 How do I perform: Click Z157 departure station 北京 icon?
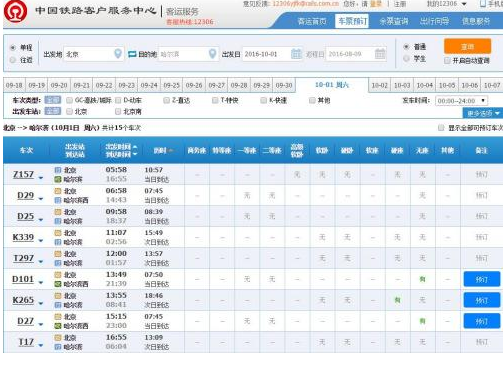pyautogui.click(x=58, y=170)
